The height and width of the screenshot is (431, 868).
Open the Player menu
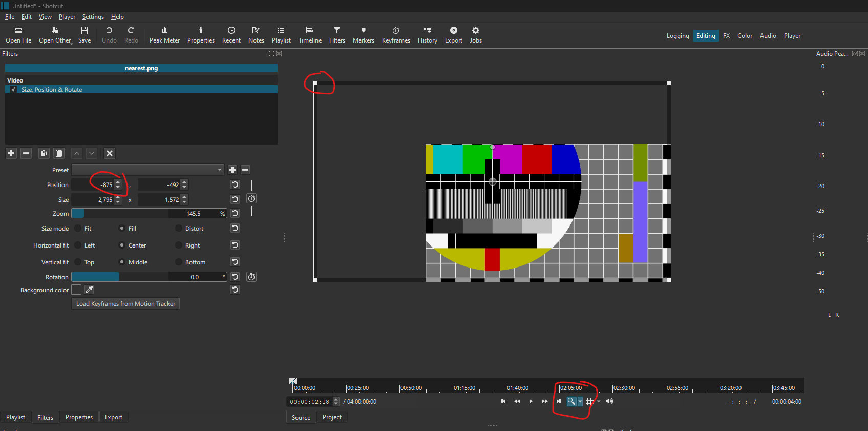pyautogui.click(x=67, y=17)
